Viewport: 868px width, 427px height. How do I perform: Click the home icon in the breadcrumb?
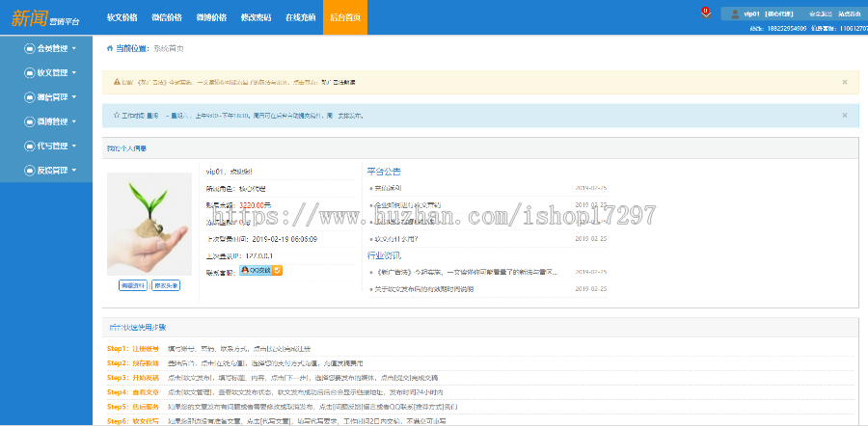[110, 48]
